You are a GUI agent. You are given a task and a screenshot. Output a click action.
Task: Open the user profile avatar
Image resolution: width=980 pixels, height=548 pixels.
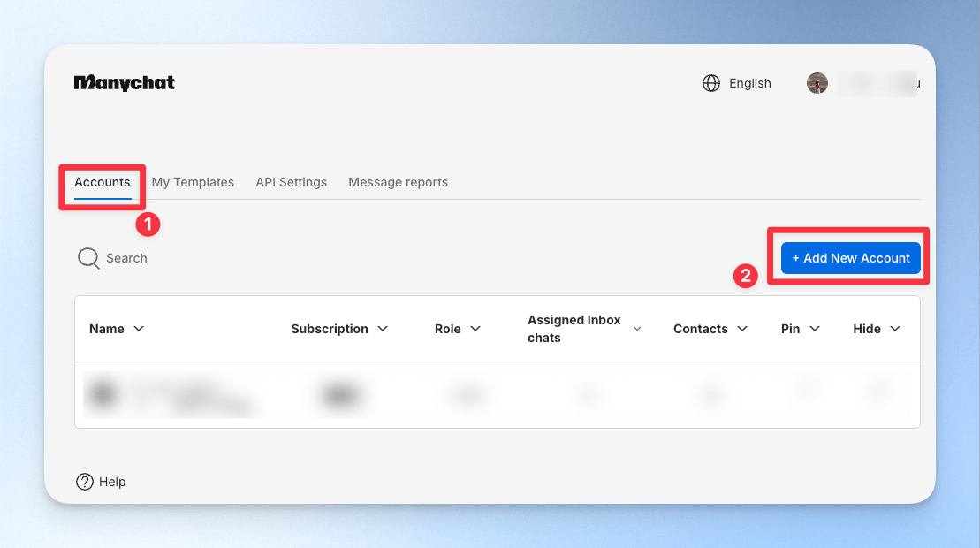(817, 83)
